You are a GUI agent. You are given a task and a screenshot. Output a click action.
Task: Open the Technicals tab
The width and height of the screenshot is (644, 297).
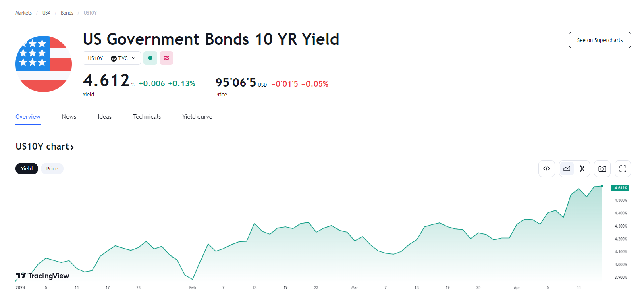coord(147,117)
